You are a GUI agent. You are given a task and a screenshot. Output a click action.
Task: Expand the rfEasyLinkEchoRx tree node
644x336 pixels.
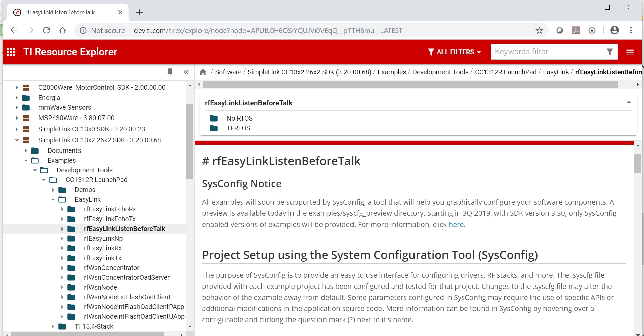(x=62, y=209)
